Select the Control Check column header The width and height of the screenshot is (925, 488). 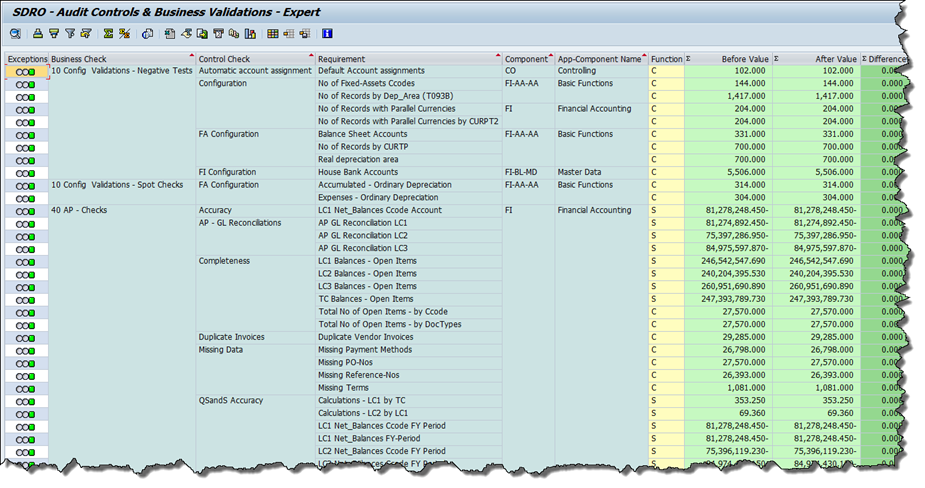(x=256, y=59)
